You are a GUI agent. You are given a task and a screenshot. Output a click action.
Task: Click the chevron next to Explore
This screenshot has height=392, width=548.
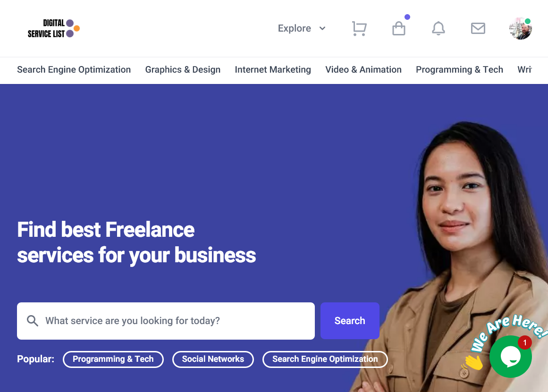pyautogui.click(x=322, y=28)
